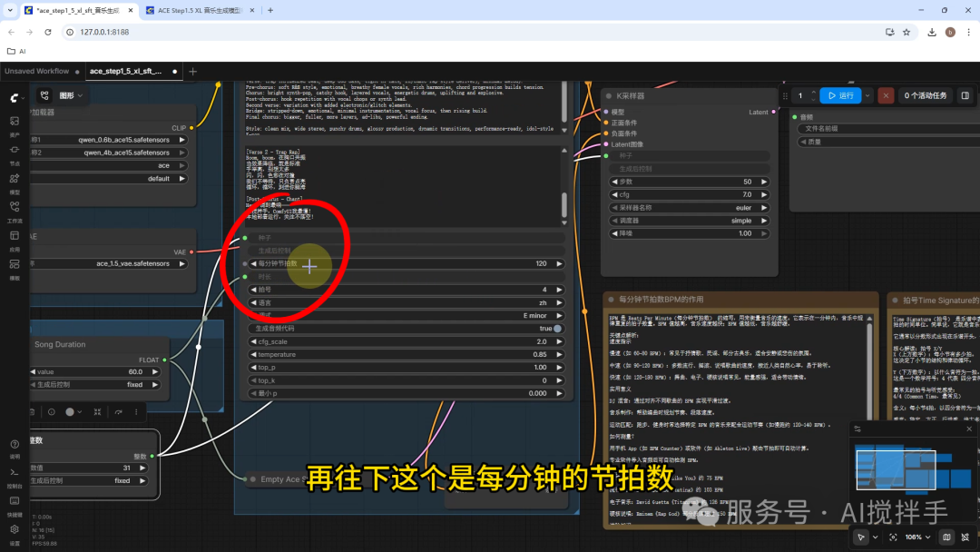The width and height of the screenshot is (980, 552).
Task: Click the cfg_scale 2.0 value slider
Action: (x=406, y=342)
